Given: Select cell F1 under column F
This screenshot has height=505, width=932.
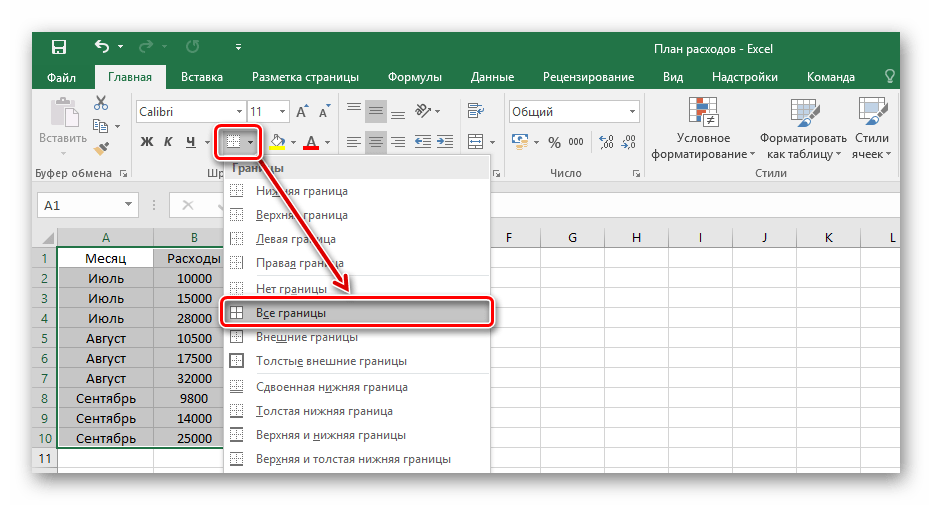Looking at the screenshot, I should (x=508, y=258).
